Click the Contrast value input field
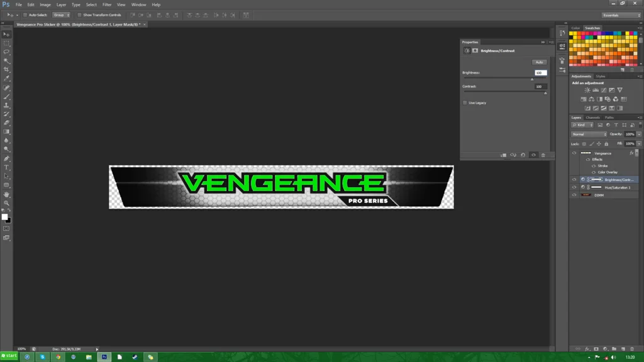Screen dimensions: 644x362 pos(540,87)
